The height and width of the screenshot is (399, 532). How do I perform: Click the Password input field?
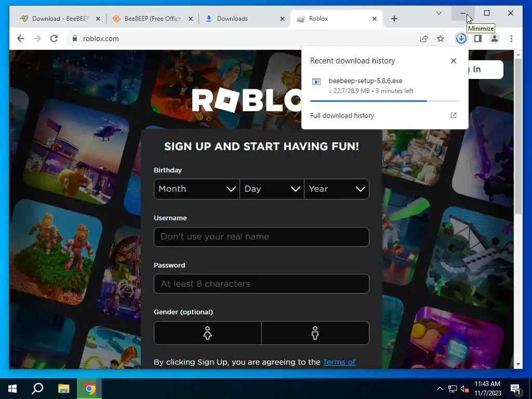click(x=261, y=284)
